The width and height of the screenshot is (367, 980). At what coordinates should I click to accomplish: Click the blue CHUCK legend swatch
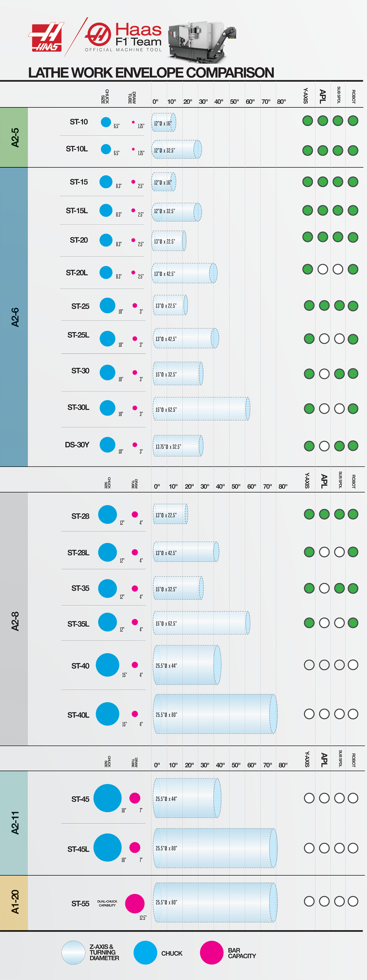click(145, 952)
